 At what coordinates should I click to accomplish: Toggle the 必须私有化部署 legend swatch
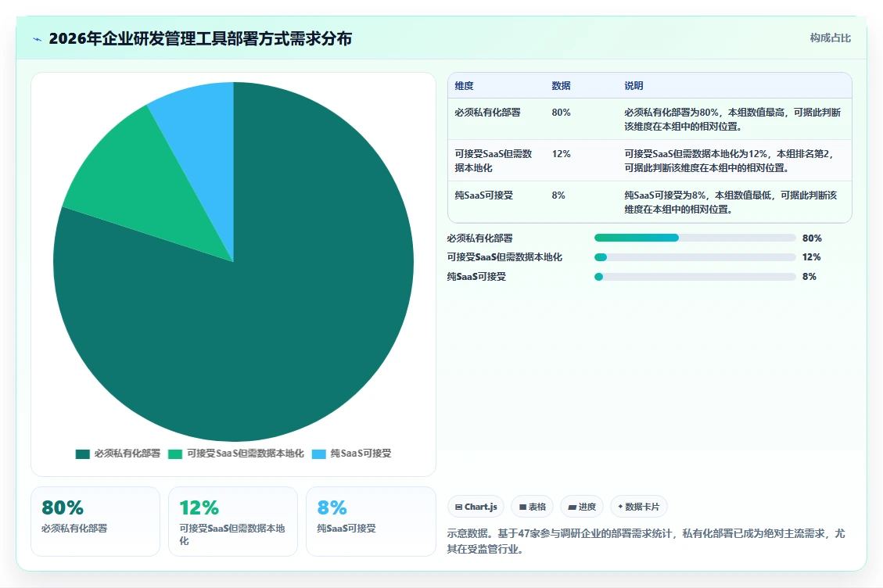pos(83,454)
